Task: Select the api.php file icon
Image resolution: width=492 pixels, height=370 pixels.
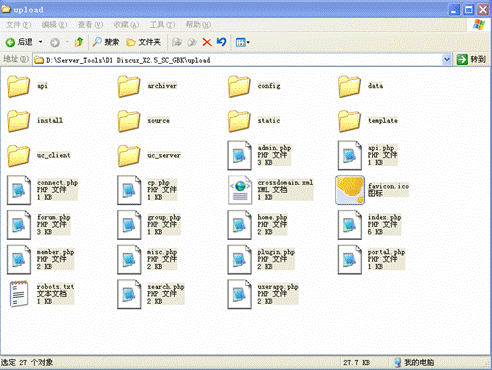Action: tap(350, 155)
